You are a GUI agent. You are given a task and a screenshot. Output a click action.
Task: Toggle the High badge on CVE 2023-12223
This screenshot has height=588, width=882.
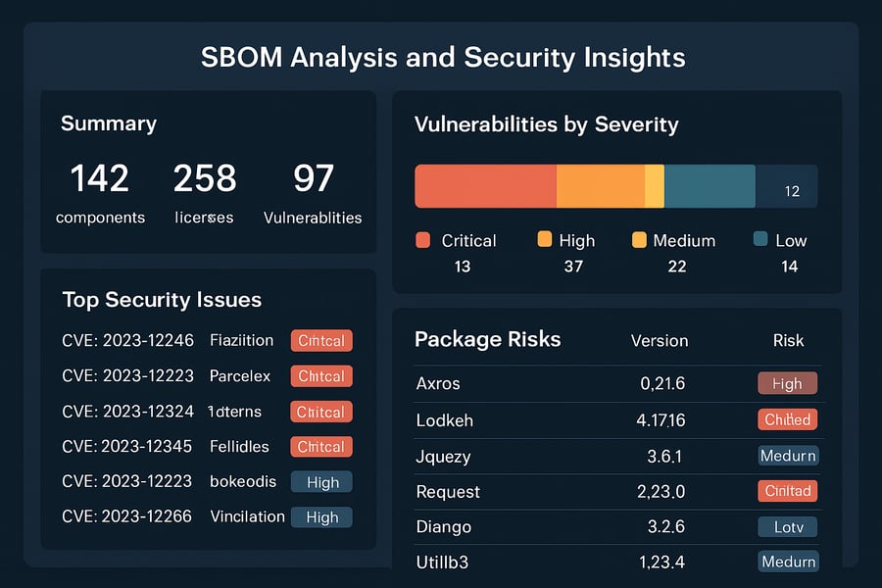(321, 481)
